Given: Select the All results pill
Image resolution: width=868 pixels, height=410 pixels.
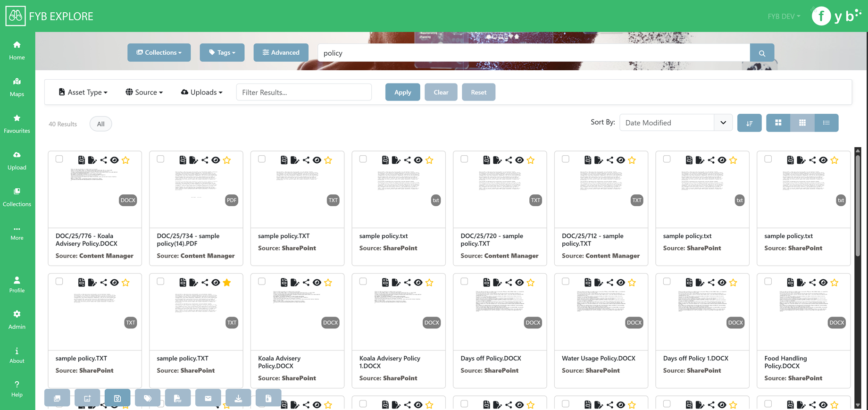Looking at the screenshot, I should pyautogui.click(x=100, y=124).
